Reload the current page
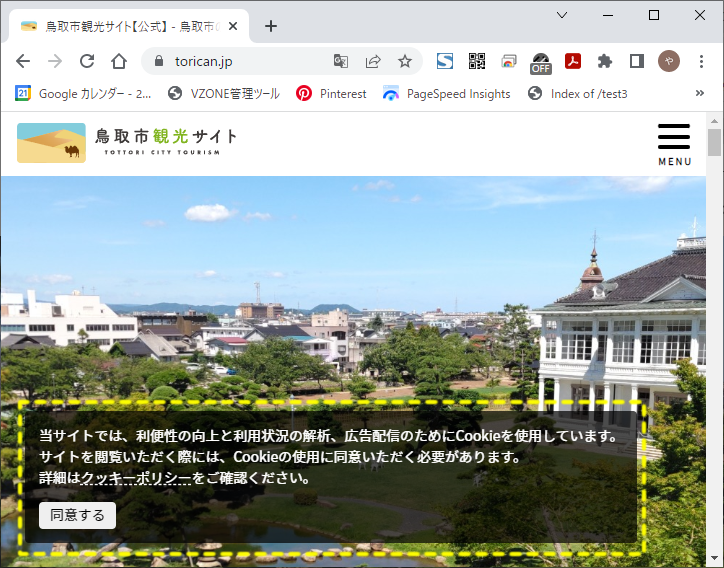 (x=87, y=61)
